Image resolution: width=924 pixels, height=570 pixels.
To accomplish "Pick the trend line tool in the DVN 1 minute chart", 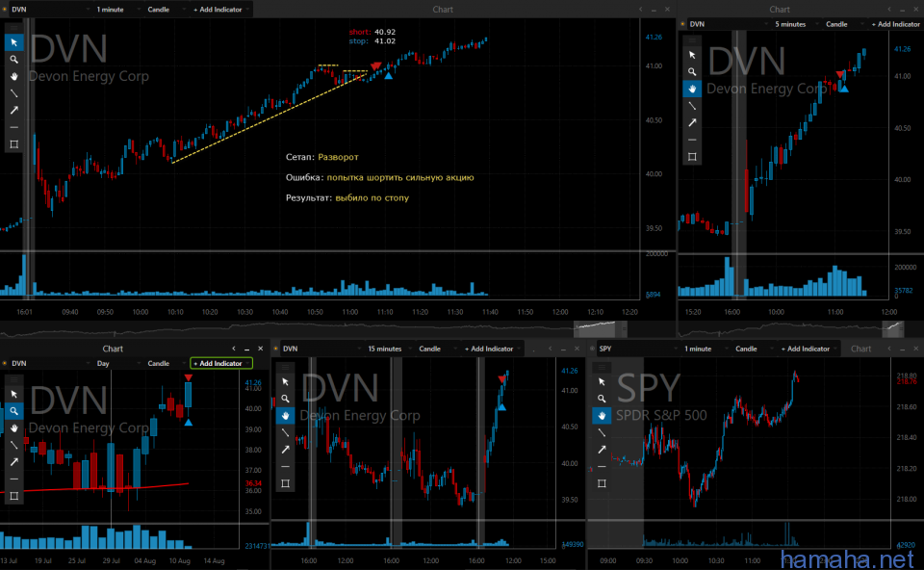I will coord(14,93).
